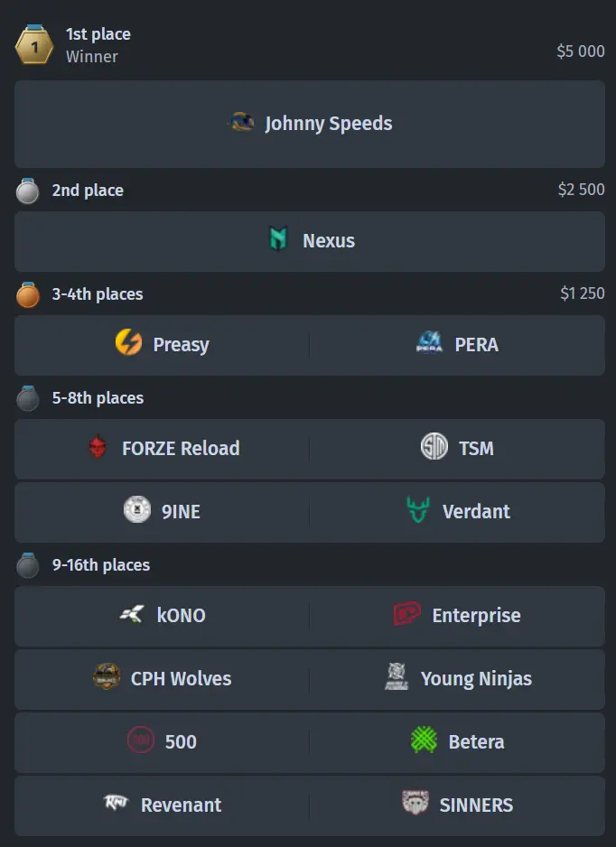616x847 pixels.
Task: Select the Verdant antler logo
Action: (x=417, y=509)
